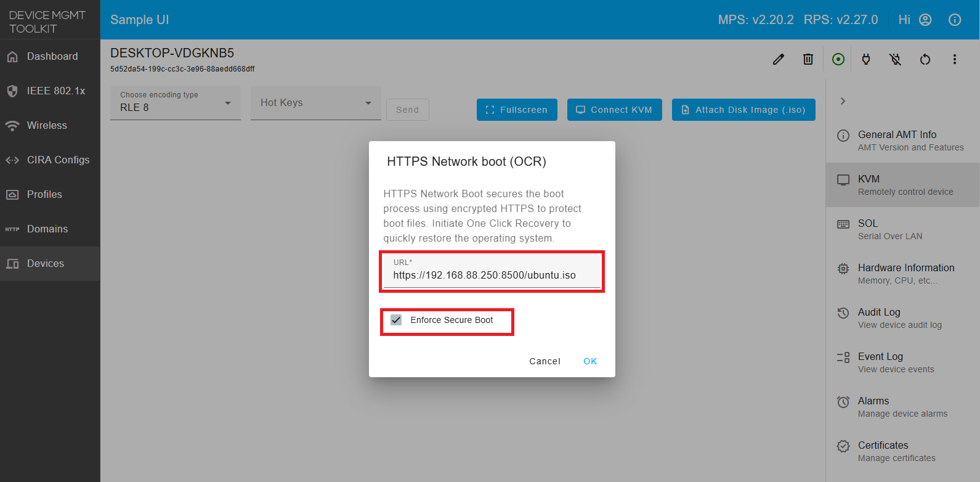Click the Alarms clock icon

tap(843, 402)
